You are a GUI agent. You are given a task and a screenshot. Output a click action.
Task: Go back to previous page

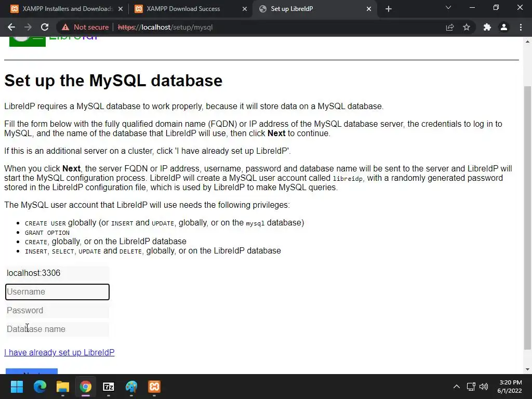[x=11, y=27]
